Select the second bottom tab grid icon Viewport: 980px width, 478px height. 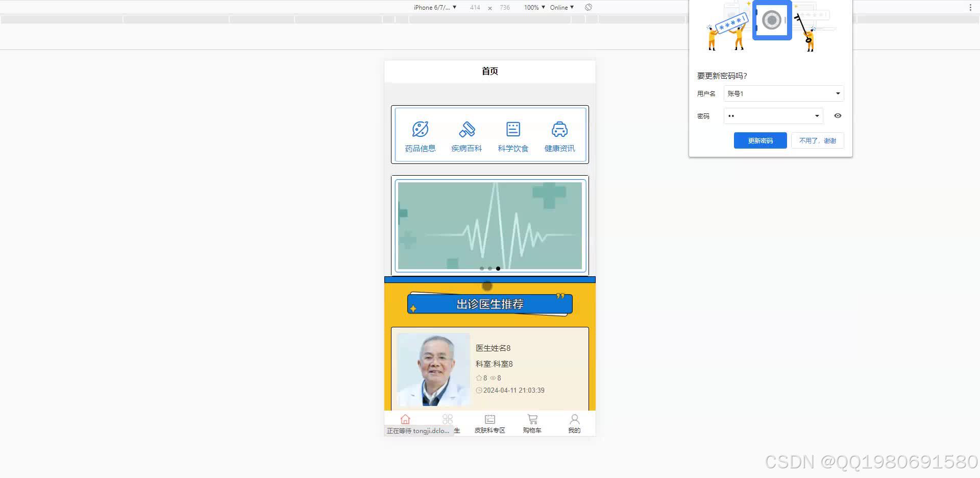click(x=448, y=419)
